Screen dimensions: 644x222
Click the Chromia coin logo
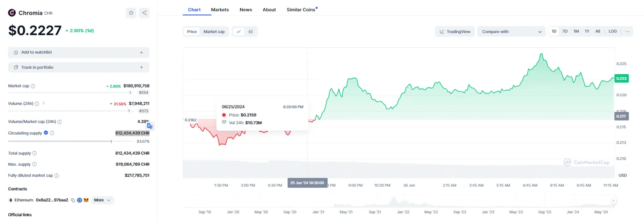point(12,13)
